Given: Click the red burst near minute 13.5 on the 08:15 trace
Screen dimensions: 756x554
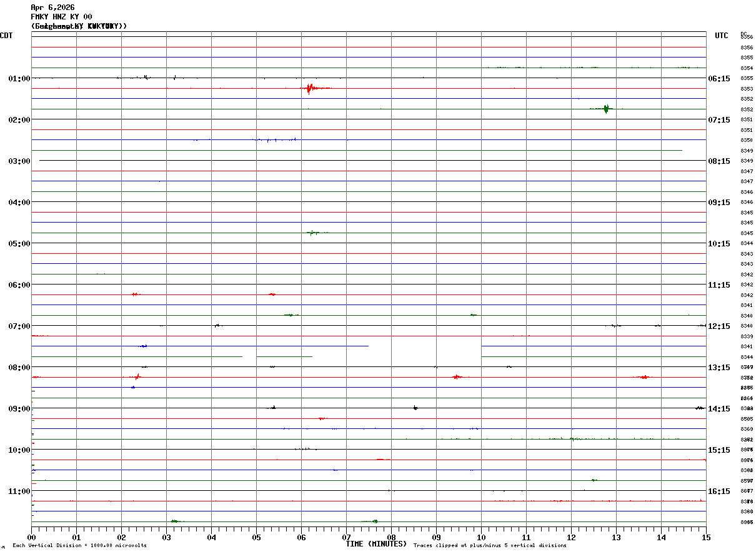Looking at the screenshot, I should click(x=644, y=377).
